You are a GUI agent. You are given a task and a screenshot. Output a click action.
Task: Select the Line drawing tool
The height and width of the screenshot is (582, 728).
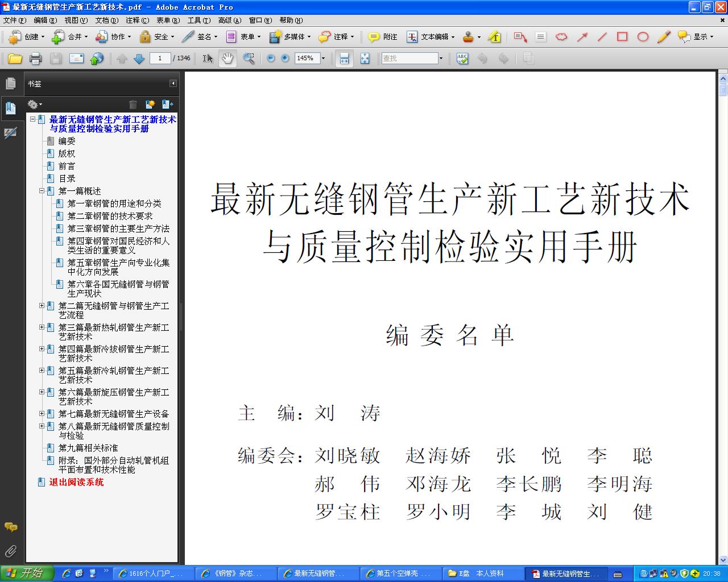pyautogui.click(x=602, y=37)
